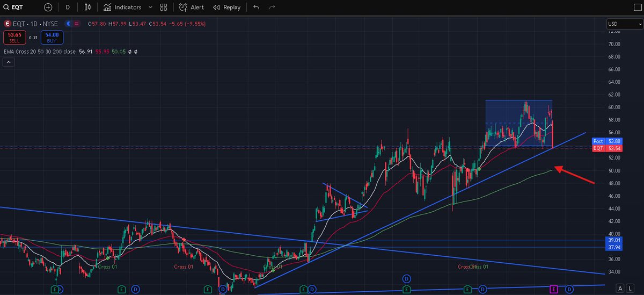Click the pink approximate-data icon in legend
Screen dimensions: 644x295
coord(77,24)
